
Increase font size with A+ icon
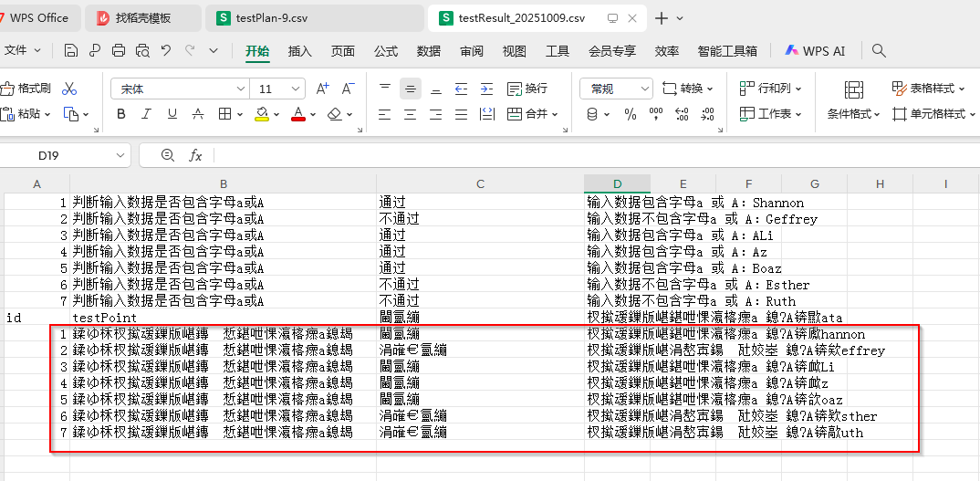(322, 89)
